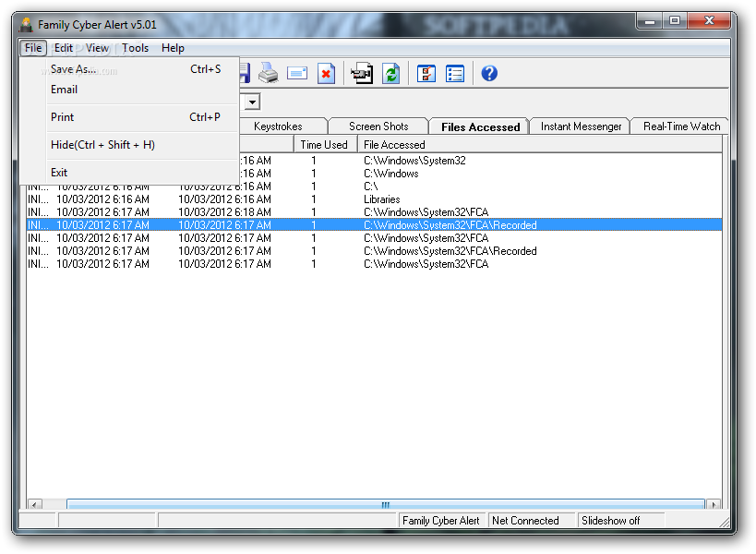756x554 pixels.
Task: Open the dropdown arrow below the toolbar
Action: coord(252,102)
